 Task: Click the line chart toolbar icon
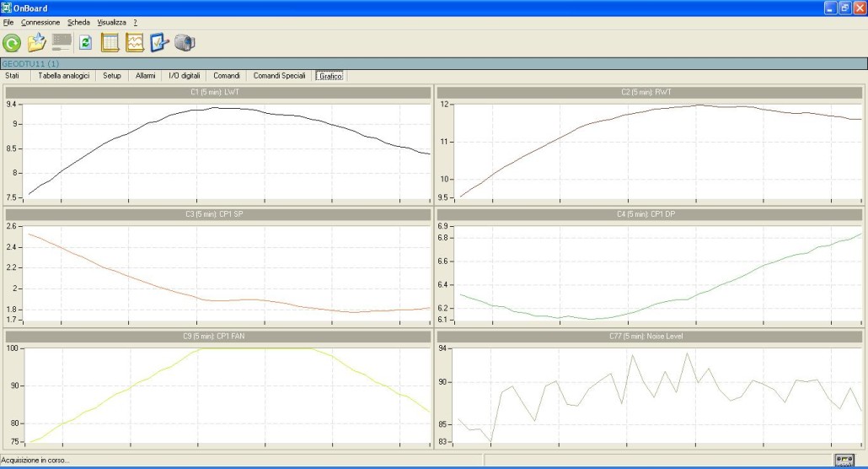click(135, 43)
